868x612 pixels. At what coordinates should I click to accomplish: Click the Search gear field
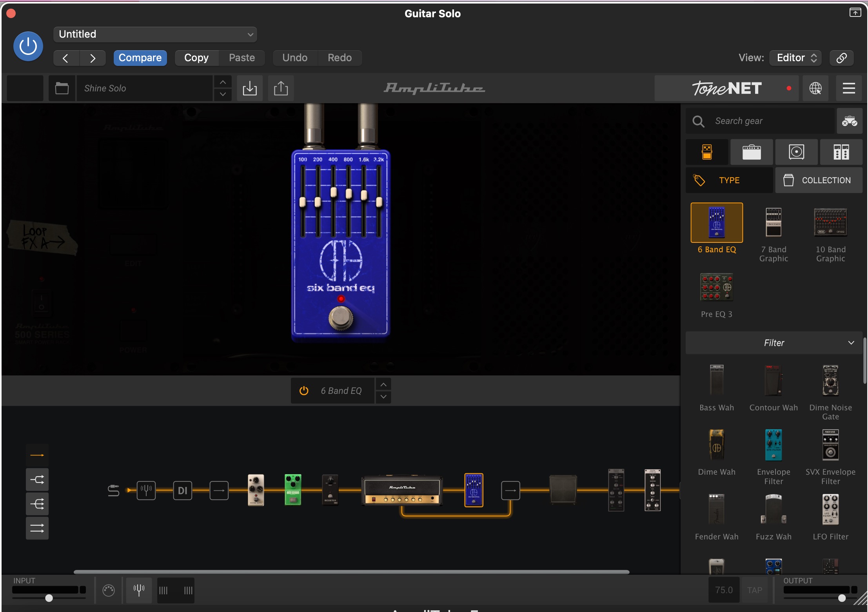point(760,121)
